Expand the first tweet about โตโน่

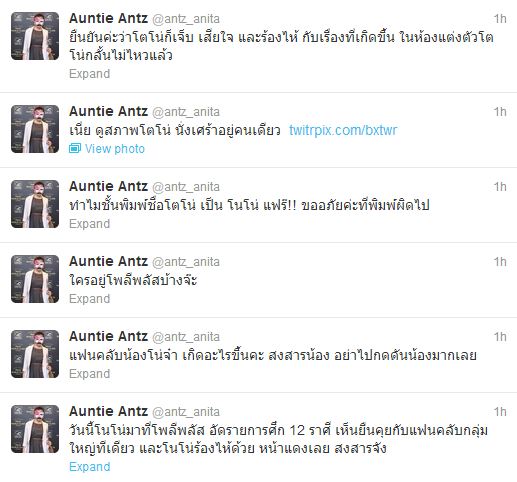[89, 74]
